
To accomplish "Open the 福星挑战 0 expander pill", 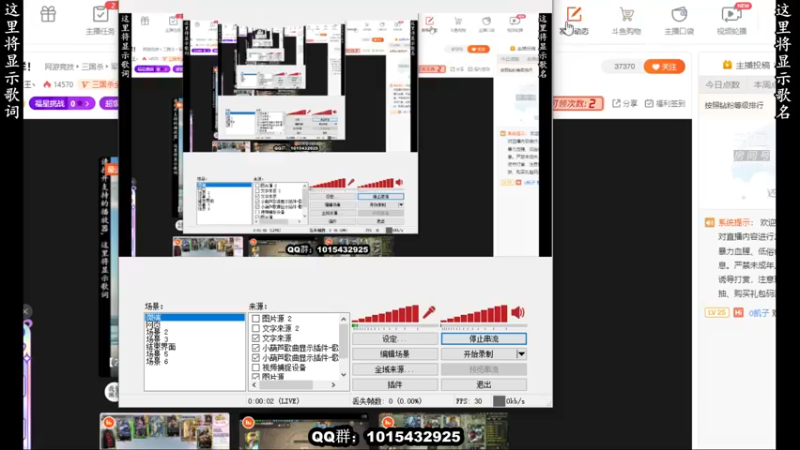I will (x=62, y=104).
